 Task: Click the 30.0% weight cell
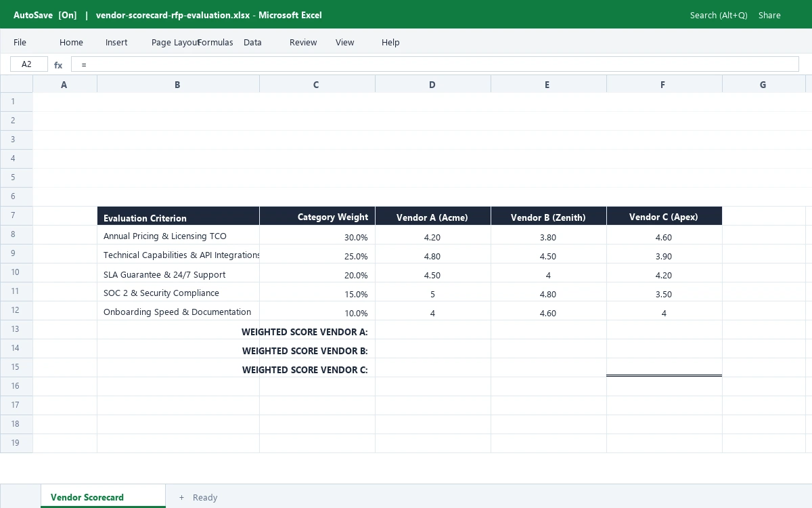click(x=317, y=235)
